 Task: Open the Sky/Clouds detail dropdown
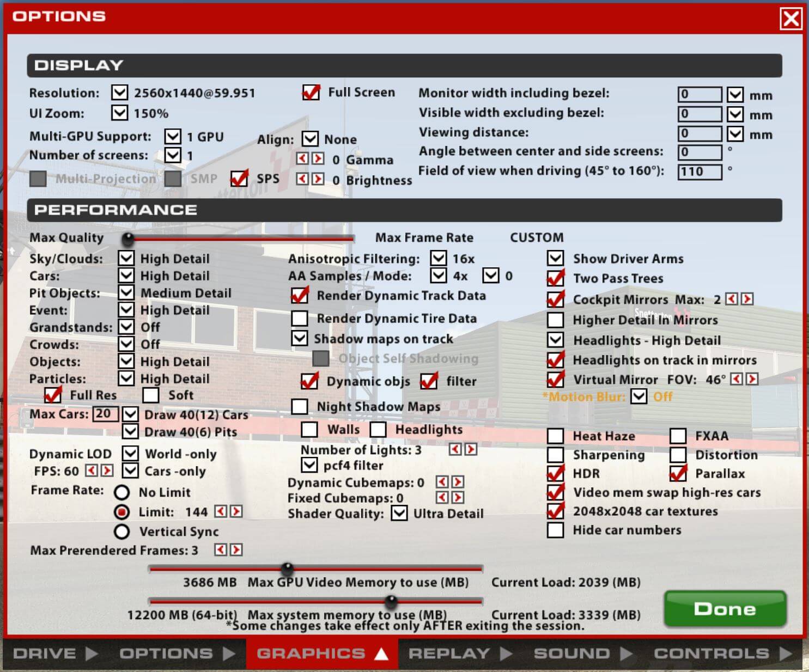coord(126,259)
